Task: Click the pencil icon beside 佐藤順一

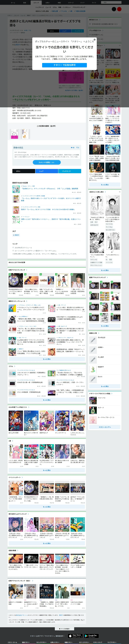Action: click(93, 350)
